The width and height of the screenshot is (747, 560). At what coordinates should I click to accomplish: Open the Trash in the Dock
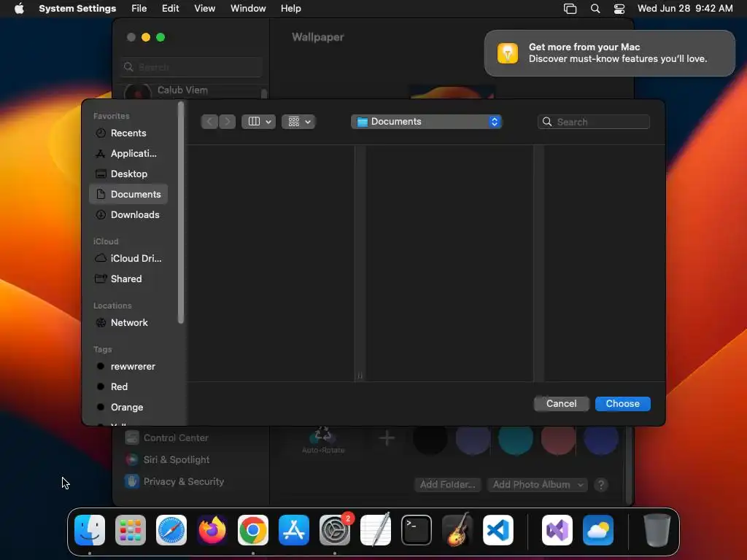coord(657,530)
